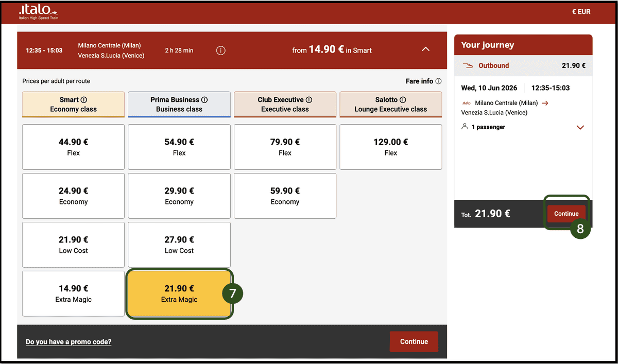
Task: Click the 'Your journey' heading
Action: coord(487,45)
